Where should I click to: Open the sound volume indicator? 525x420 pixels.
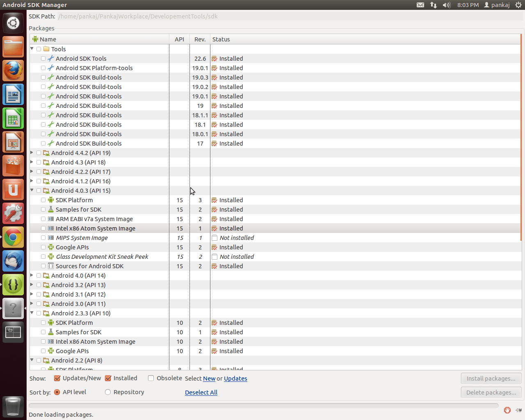(x=446, y=5)
